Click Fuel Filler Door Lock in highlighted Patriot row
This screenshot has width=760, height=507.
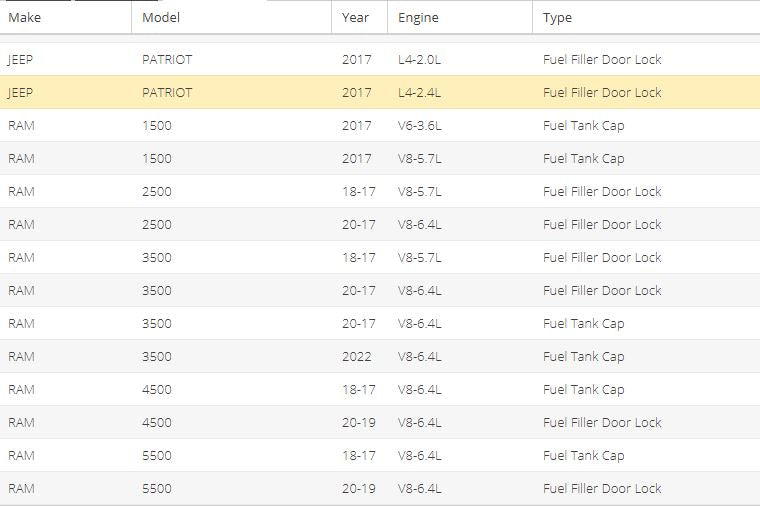point(602,92)
